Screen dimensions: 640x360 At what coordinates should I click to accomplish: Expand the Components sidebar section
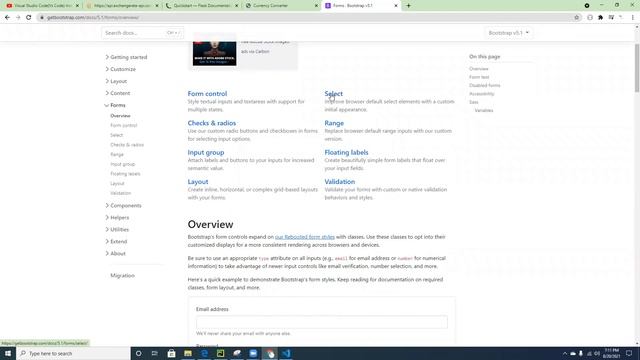(124, 206)
